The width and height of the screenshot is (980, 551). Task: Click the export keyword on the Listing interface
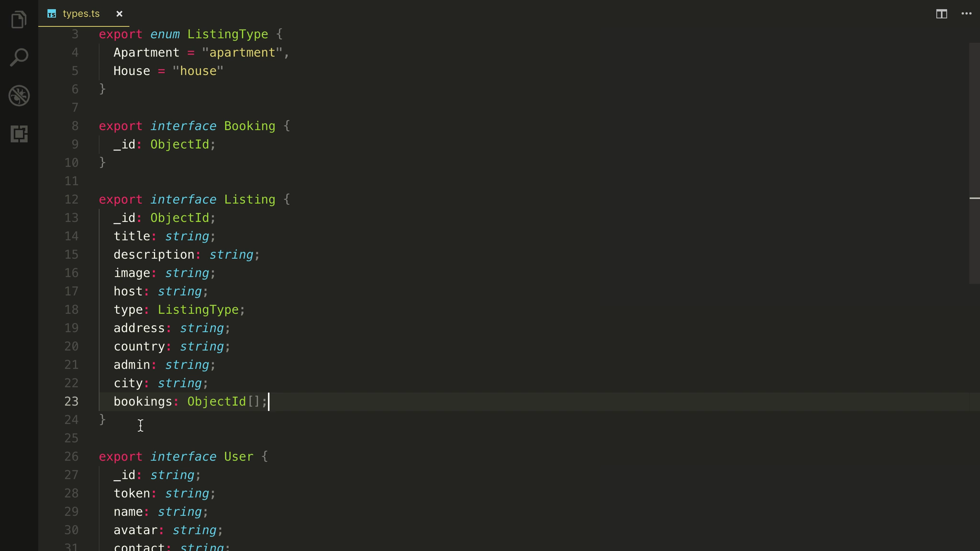[x=120, y=199]
